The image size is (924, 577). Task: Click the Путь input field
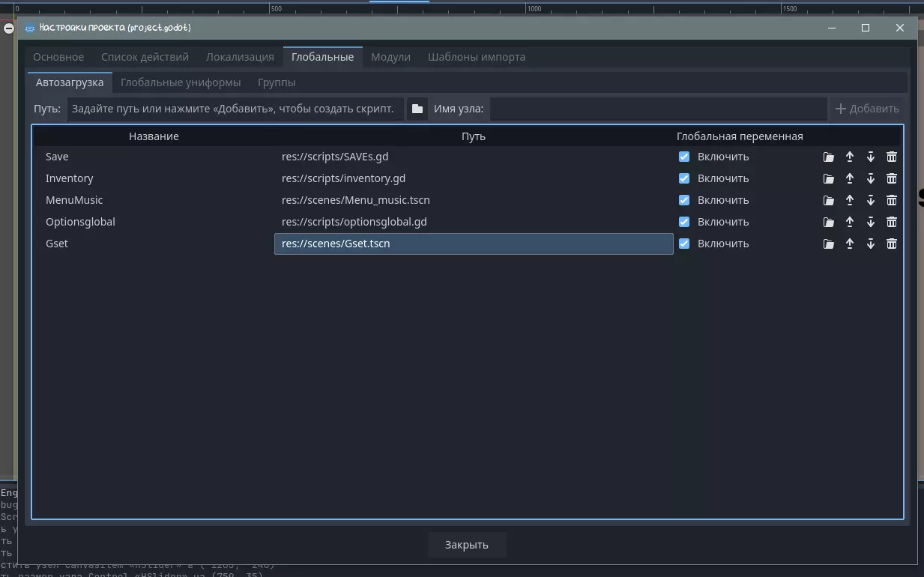(235, 109)
